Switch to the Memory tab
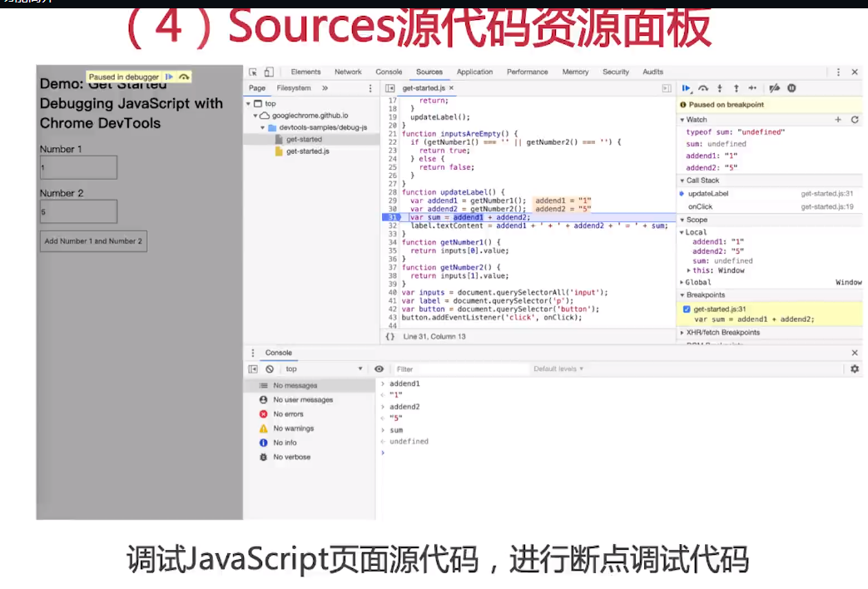 pos(575,72)
